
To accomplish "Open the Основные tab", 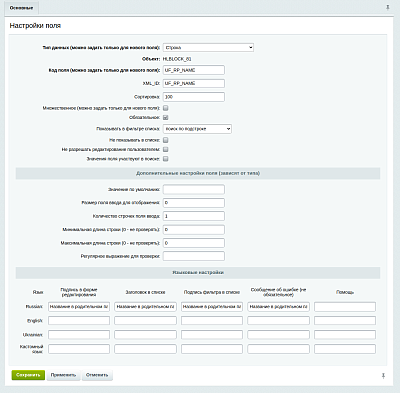I will click(x=21, y=8).
